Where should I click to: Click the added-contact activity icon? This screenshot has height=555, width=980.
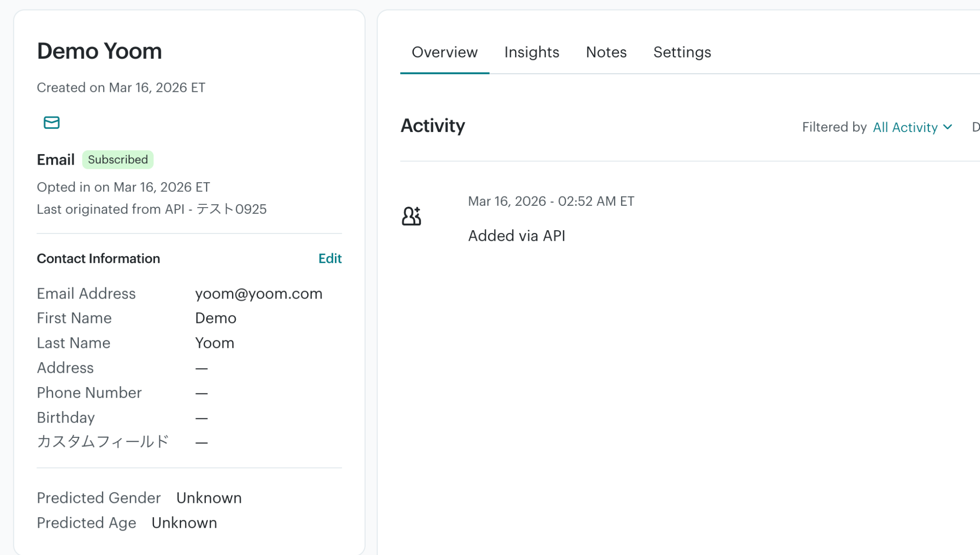pyautogui.click(x=411, y=216)
